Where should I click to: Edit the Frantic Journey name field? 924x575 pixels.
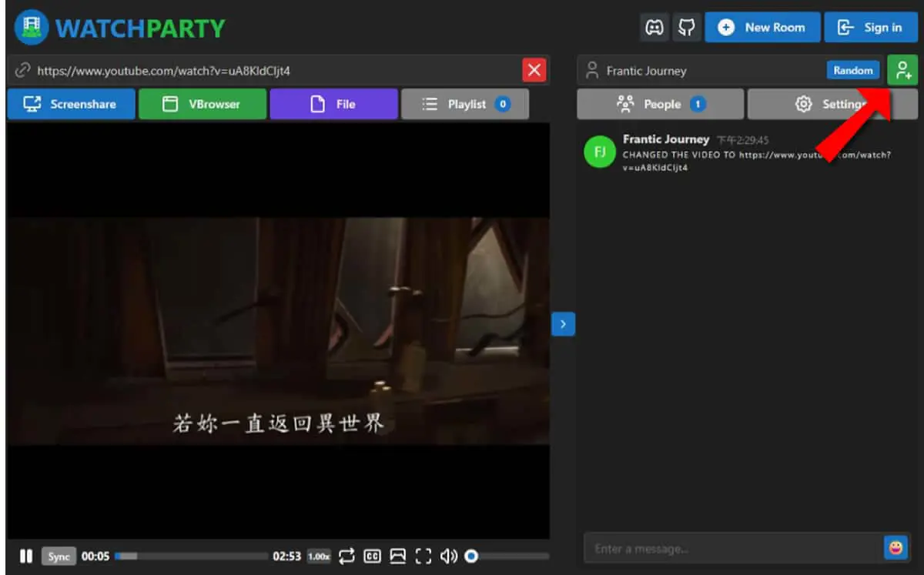(x=701, y=71)
